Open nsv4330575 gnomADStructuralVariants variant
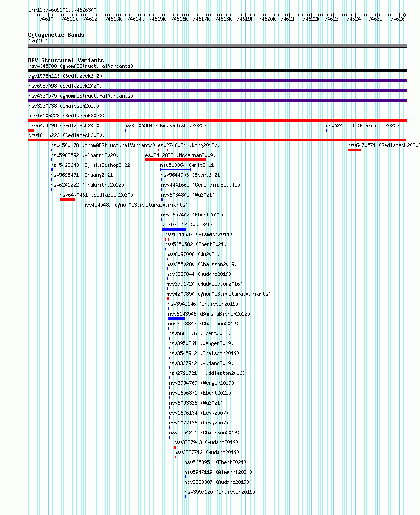420x515 pixels. (81, 96)
